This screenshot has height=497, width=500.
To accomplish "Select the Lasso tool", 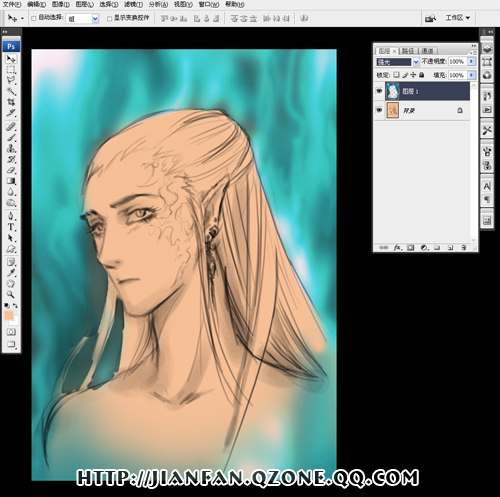I will (x=11, y=80).
